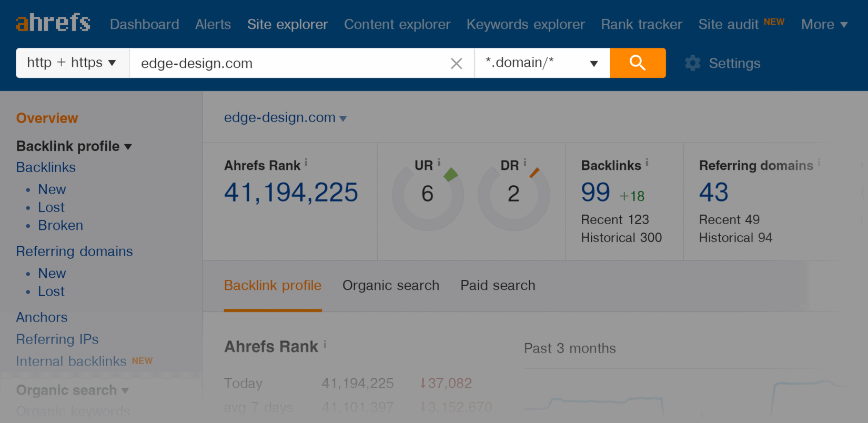Click the orange search magnifier button
The height and width of the screenshot is (423, 868).
[638, 63]
